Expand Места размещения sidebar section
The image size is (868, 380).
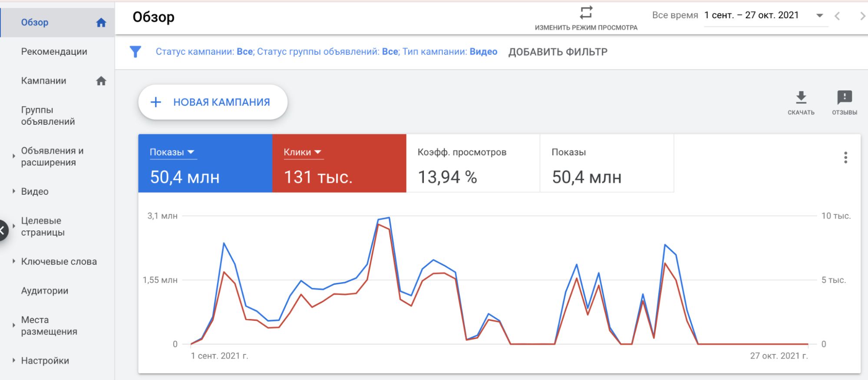pyautogui.click(x=14, y=325)
